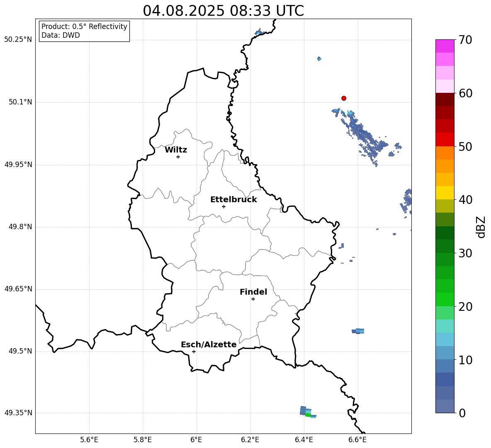491x448 pixels.
Task: Click the 6°E longitude tick label
Action: [196, 440]
